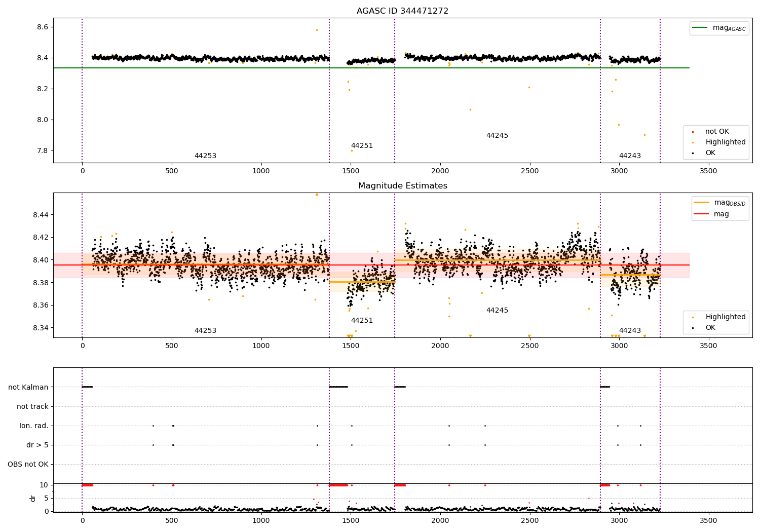Click label 44251 in Magnitude Estimates plot
This screenshot has width=760, height=532.
pos(362,321)
